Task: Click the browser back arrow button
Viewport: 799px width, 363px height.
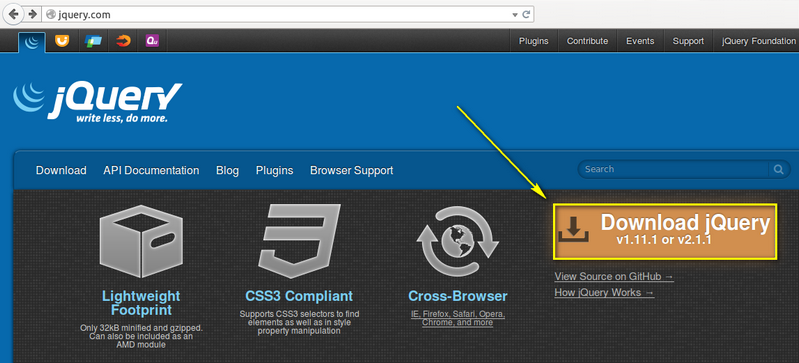Action: 13,14
